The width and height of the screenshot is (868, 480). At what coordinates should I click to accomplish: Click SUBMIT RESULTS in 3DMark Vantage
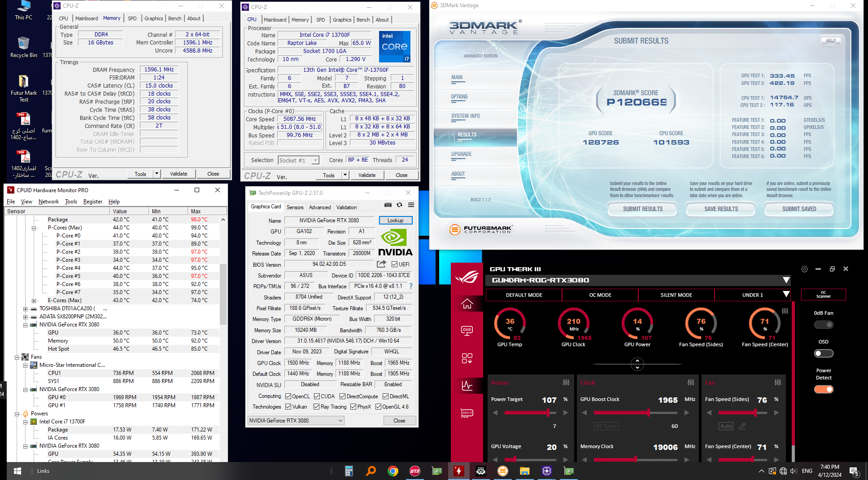(642, 209)
